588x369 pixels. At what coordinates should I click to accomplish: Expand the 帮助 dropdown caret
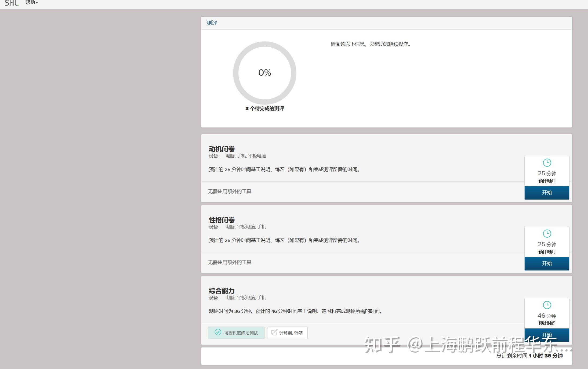click(x=37, y=3)
